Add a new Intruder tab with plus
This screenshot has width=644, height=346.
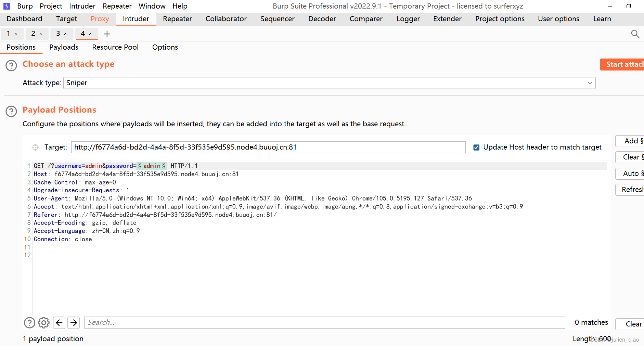pyautogui.click(x=107, y=34)
